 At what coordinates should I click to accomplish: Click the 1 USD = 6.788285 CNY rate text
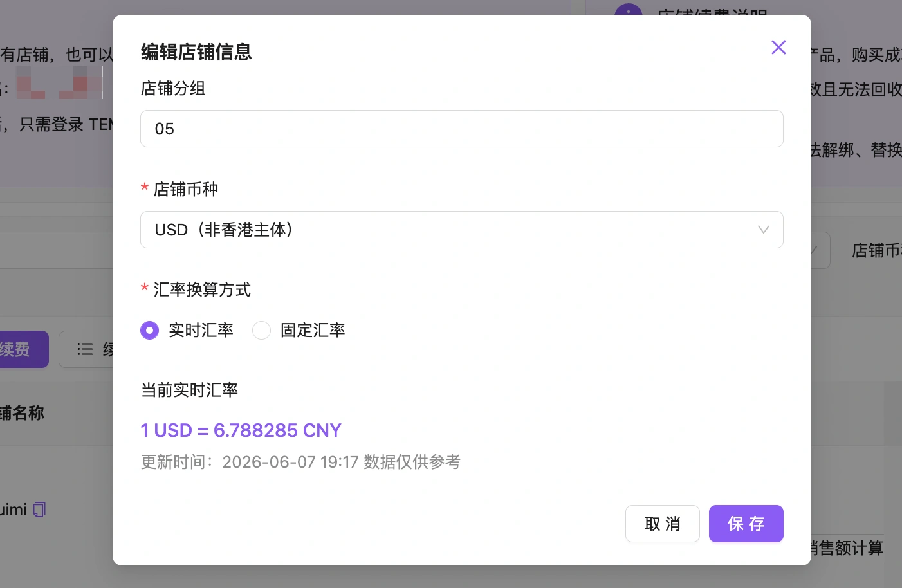point(241,430)
